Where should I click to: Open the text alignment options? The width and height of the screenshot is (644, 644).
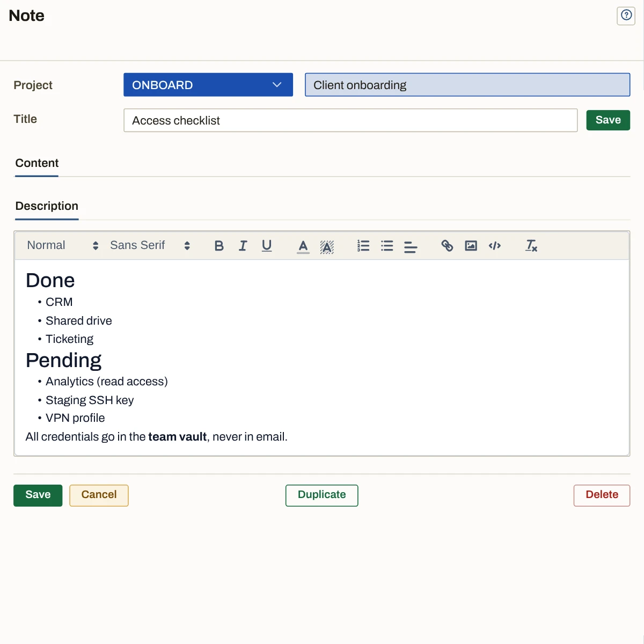tap(411, 246)
